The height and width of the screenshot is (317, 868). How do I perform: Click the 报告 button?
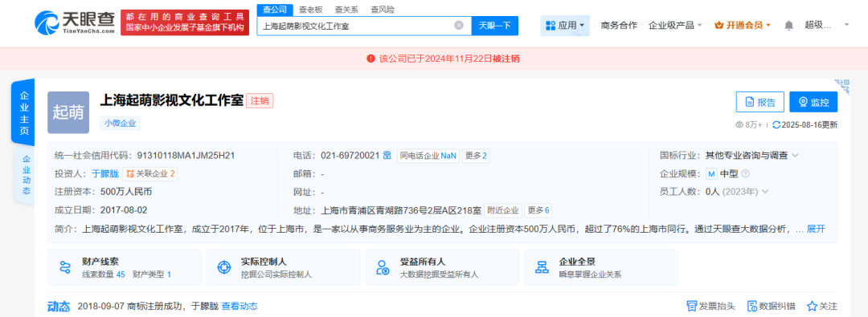[760, 103]
